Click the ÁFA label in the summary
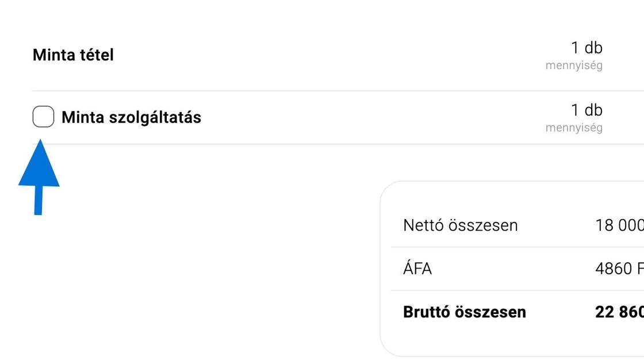644x360 pixels. (417, 269)
